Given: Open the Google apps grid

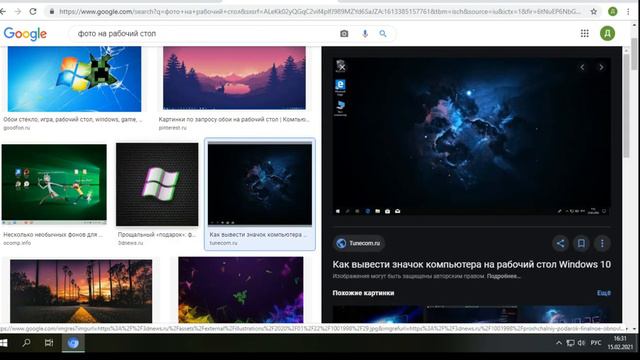Looking at the screenshot, I should [x=584, y=34].
